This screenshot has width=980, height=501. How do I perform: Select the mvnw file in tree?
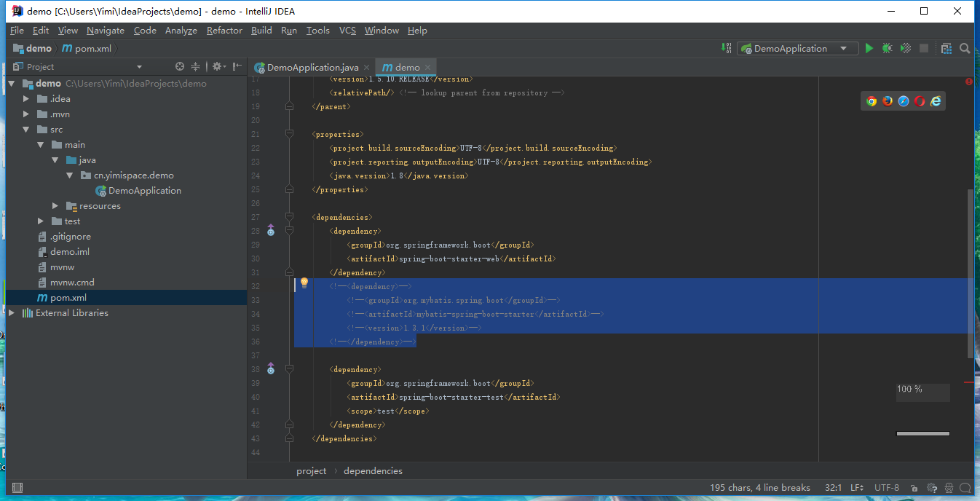(56, 267)
